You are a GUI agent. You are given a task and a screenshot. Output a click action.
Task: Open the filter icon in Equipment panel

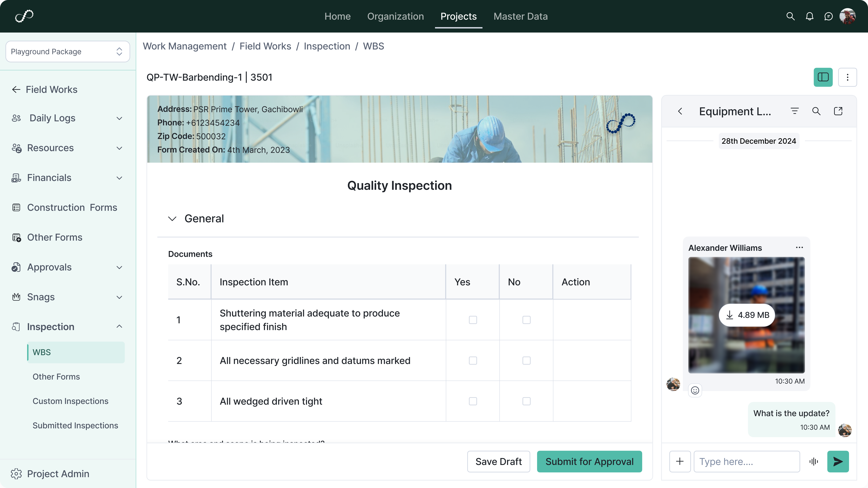click(x=795, y=111)
